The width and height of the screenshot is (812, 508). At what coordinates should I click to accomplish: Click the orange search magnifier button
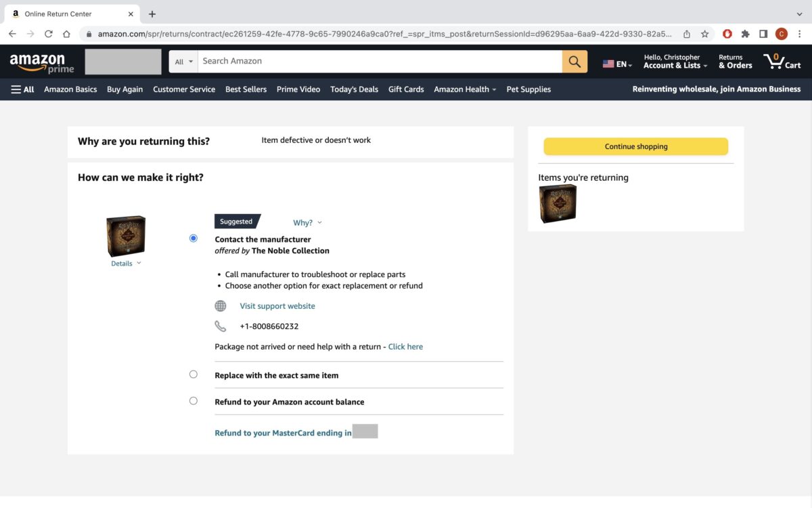[x=574, y=62]
